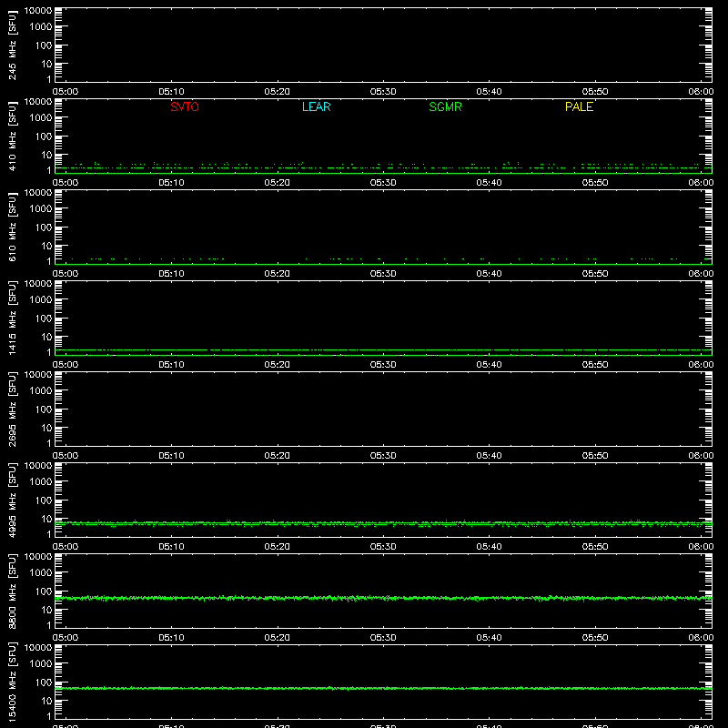The height and width of the screenshot is (728, 728).
Task: Click the green data trace in the 4995 MHz plot
Action: click(383, 523)
